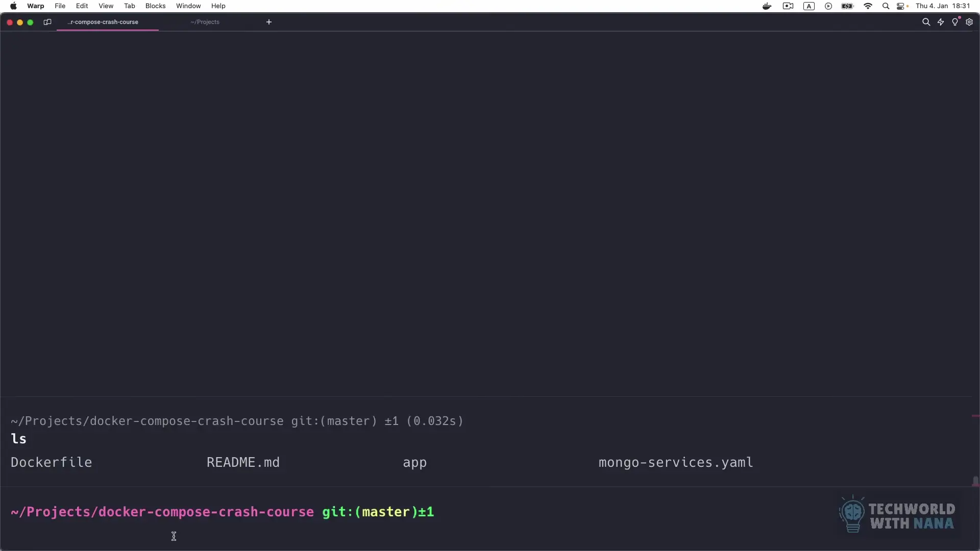Open the Help menu

tap(218, 6)
